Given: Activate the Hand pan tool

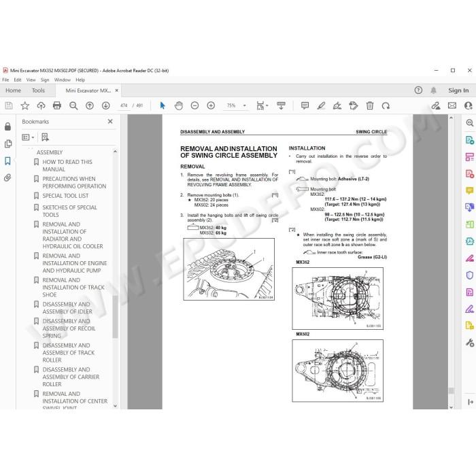Looking at the screenshot, I should (179, 105).
